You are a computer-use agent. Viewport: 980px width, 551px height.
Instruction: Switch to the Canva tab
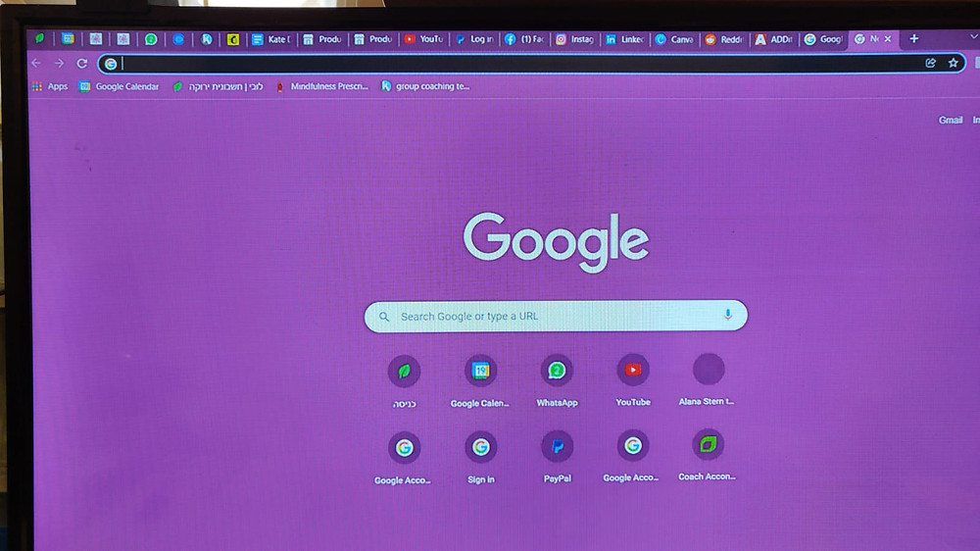[675, 39]
